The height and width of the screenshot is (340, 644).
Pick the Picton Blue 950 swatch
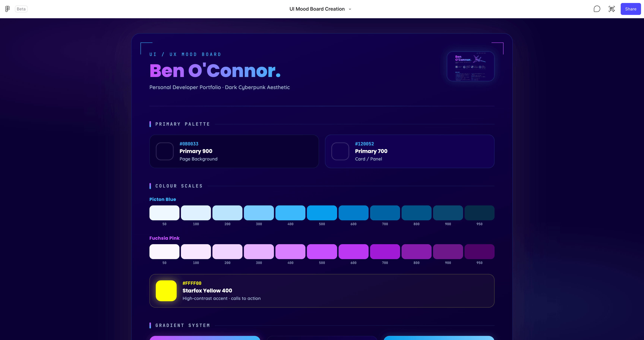tap(479, 213)
